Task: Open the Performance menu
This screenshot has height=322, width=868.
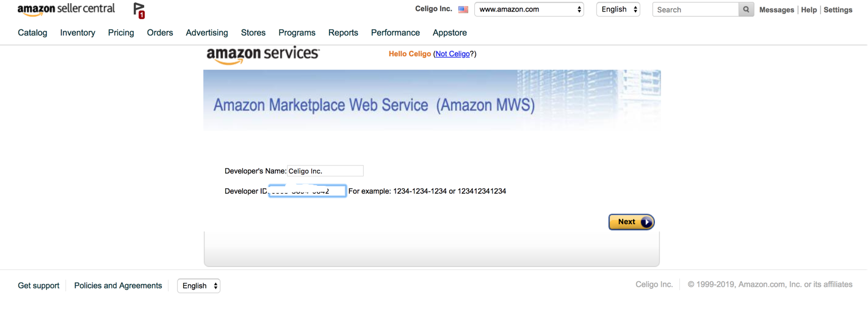Action: (x=396, y=33)
